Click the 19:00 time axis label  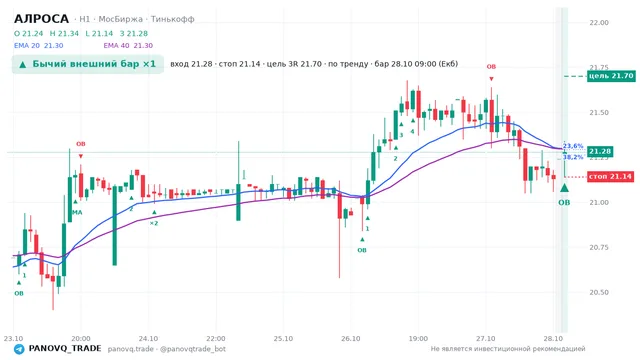(x=418, y=339)
